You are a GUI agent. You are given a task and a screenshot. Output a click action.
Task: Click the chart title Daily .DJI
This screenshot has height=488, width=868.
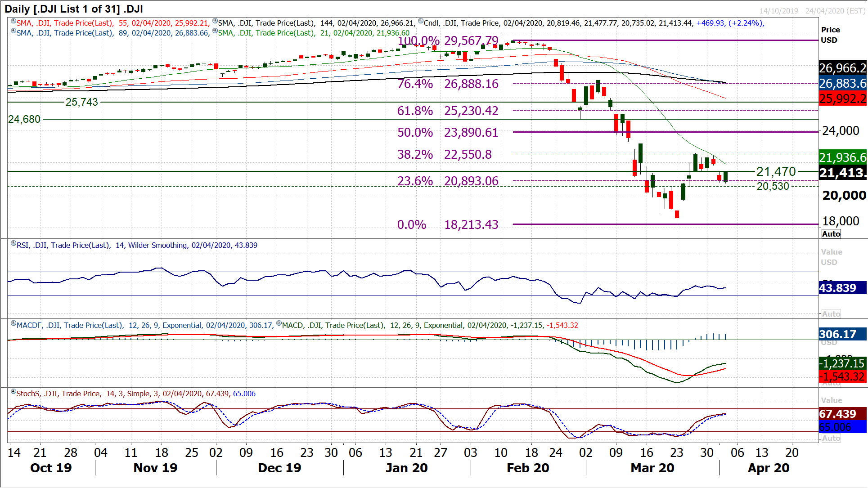(x=74, y=9)
